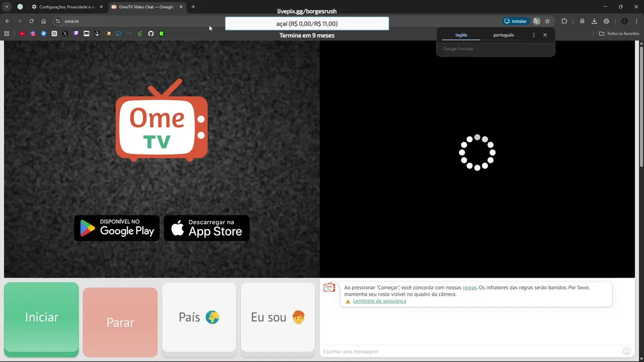Click the livepix.gg/borgesrush overlay text
644x362 pixels.
click(x=307, y=11)
